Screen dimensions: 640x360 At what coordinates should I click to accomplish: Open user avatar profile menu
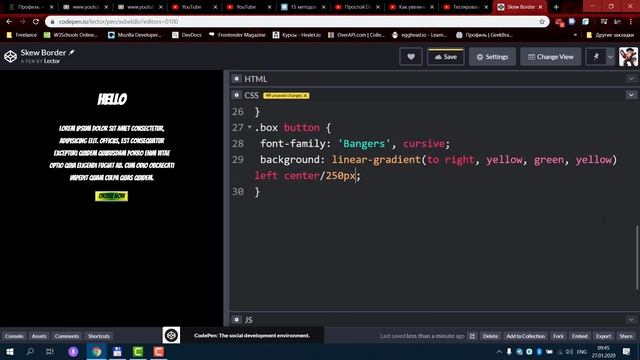pos(628,57)
